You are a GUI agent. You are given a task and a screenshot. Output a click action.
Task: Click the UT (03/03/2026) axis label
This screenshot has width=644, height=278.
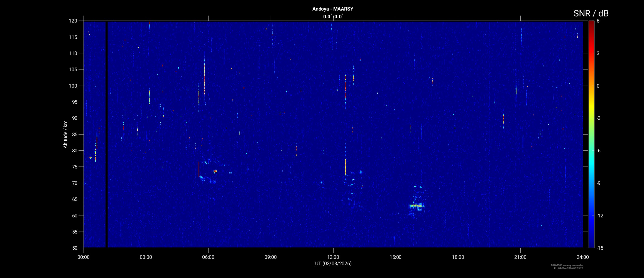click(x=333, y=264)
